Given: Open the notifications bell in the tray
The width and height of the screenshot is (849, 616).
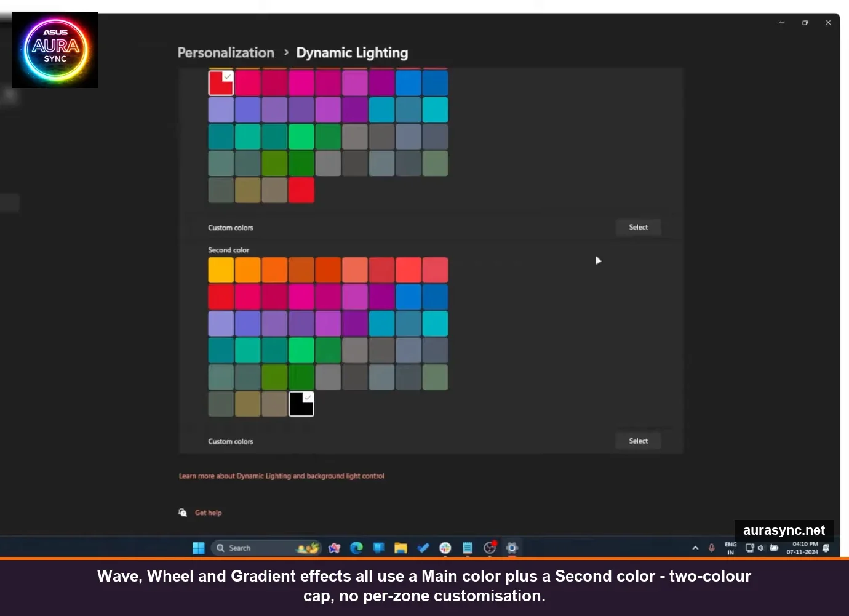Looking at the screenshot, I should [826, 548].
